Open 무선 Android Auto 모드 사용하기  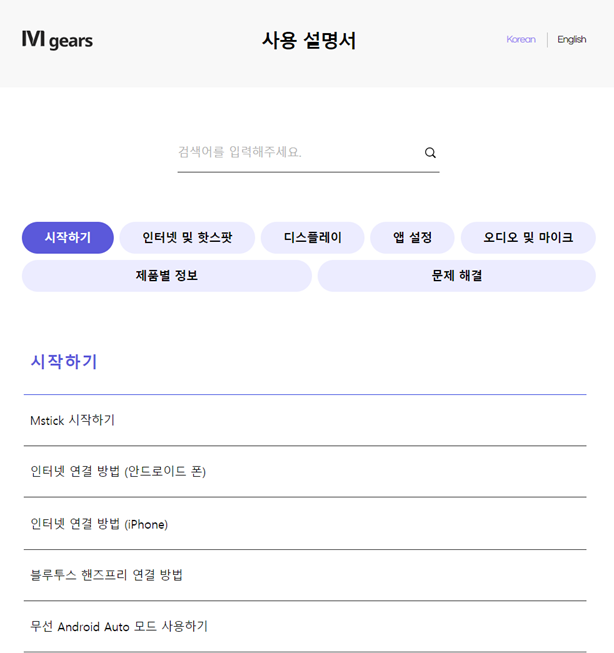(119, 627)
